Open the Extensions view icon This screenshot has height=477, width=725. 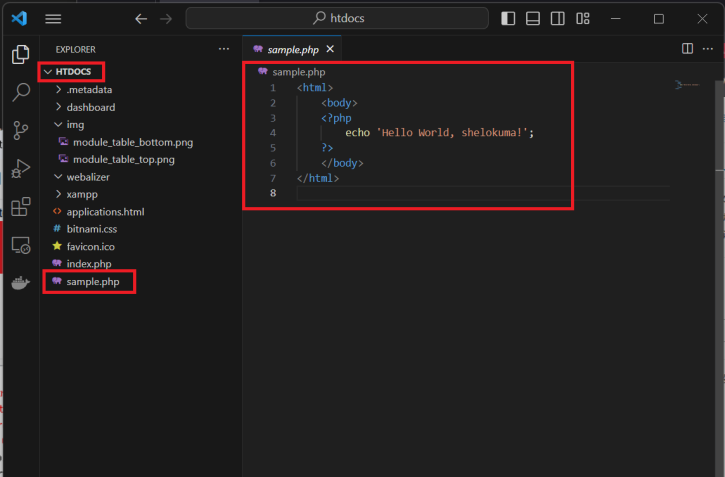tap(20, 207)
